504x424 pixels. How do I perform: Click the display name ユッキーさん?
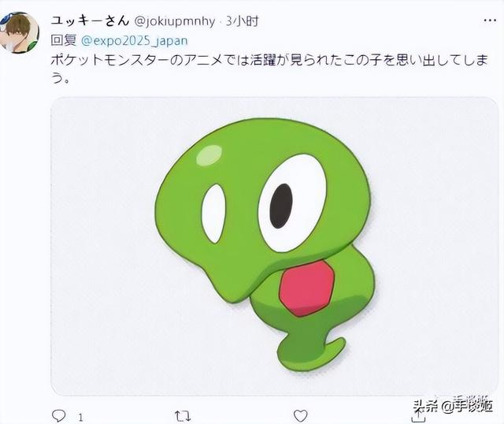click(x=90, y=21)
